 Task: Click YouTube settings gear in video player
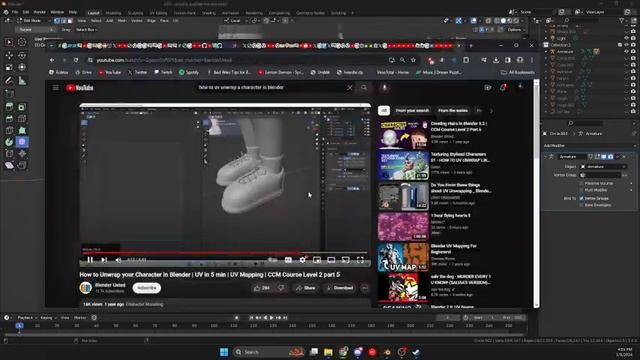(302, 260)
